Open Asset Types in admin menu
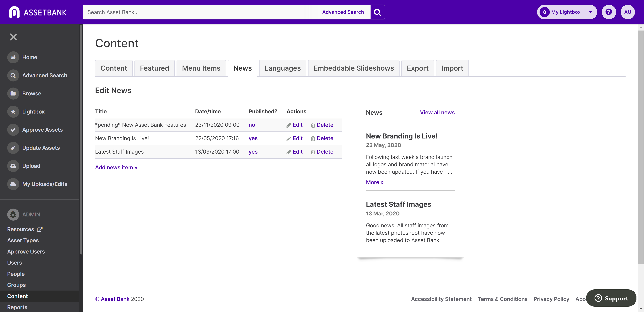Image resolution: width=644 pixels, height=312 pixels. pyautogui.click(x=23, y=240)
